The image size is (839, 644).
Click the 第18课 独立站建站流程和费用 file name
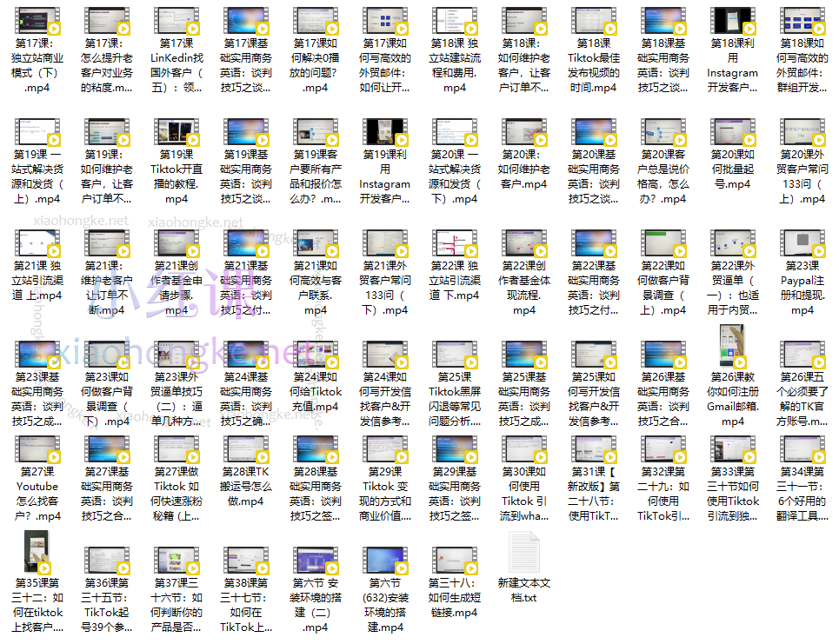455,65
